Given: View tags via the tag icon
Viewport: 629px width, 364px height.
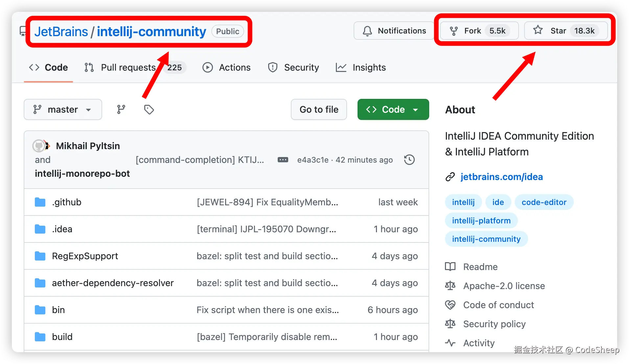Looking at the screenshot, I should pyautogui.click(x=149, y=109).
